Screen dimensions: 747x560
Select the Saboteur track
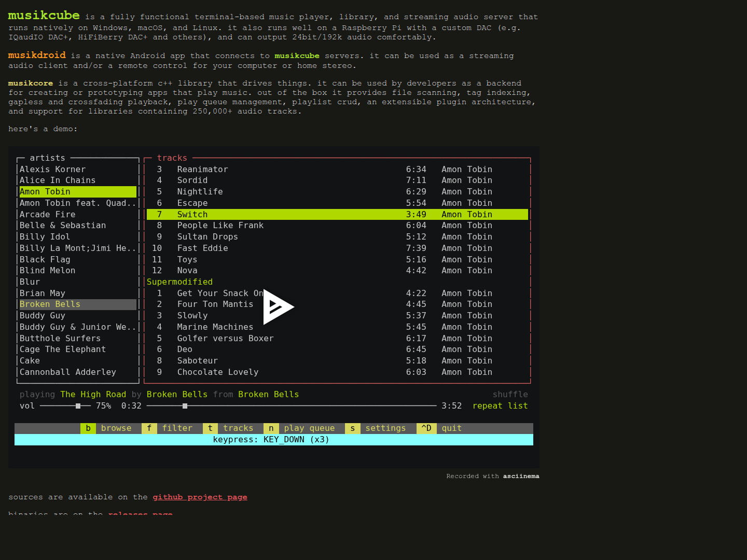337,361
